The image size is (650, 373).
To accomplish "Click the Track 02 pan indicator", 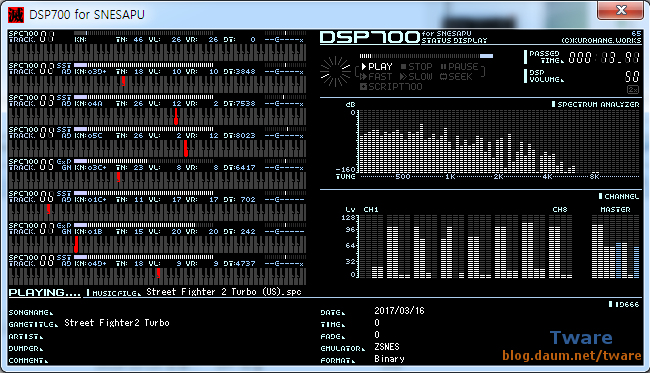I will click(285, 65).
